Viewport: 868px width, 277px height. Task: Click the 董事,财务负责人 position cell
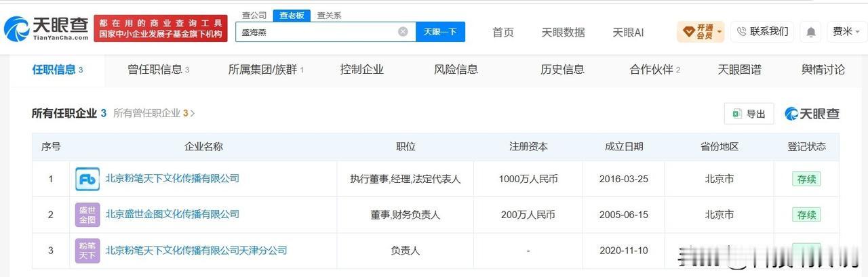click(406, 215)
